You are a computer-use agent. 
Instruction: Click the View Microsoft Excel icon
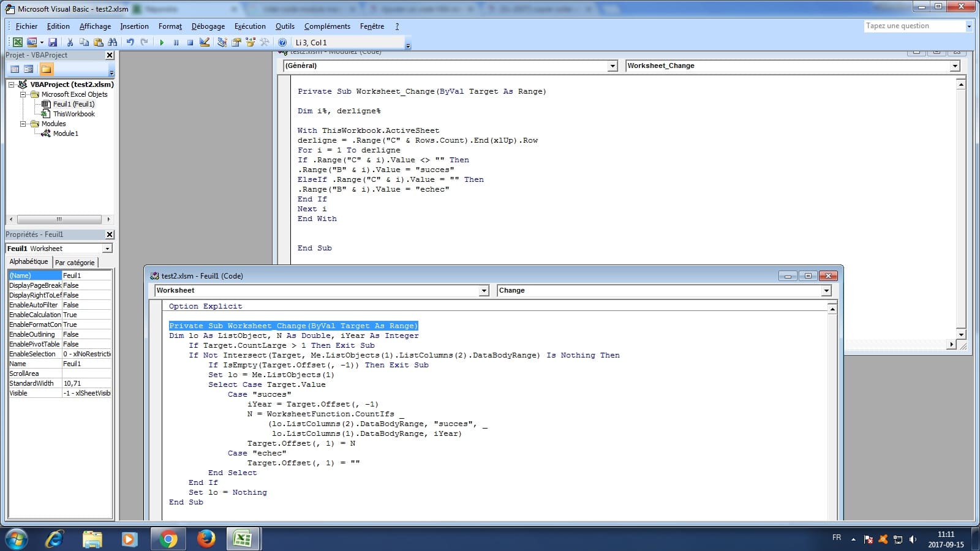click(x=18, y=42)
